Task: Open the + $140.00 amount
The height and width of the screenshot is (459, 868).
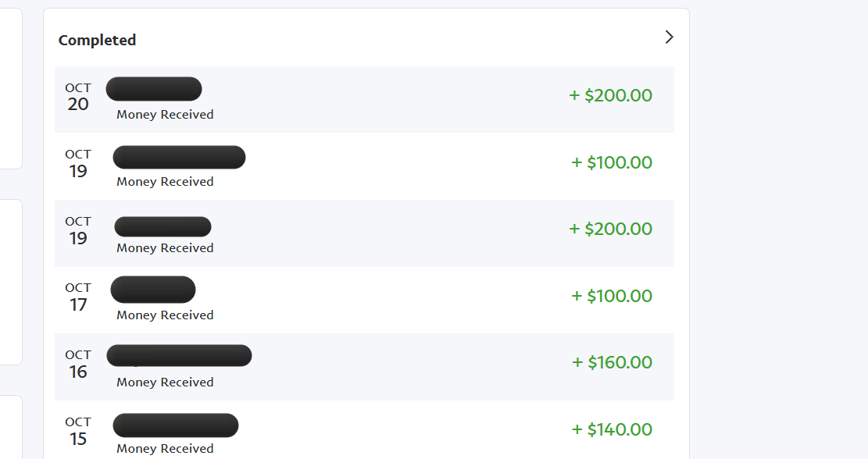Action: (612, 429)
